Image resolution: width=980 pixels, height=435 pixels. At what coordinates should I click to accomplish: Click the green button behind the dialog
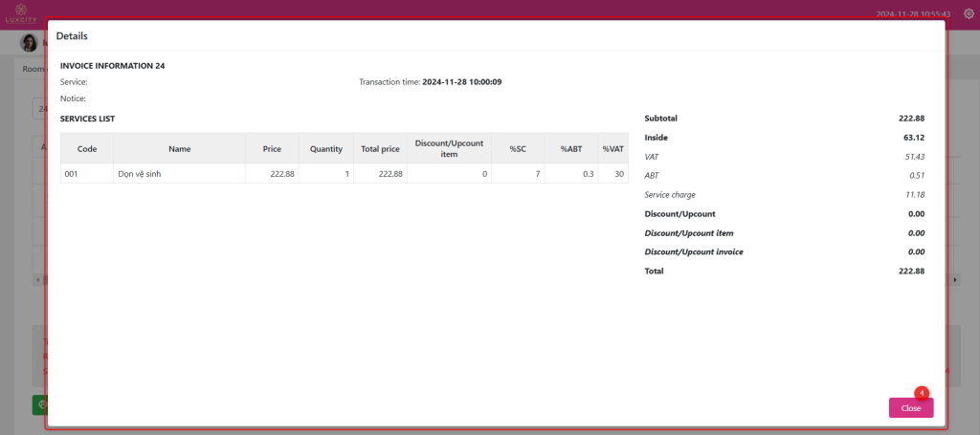tap(39, 405)
